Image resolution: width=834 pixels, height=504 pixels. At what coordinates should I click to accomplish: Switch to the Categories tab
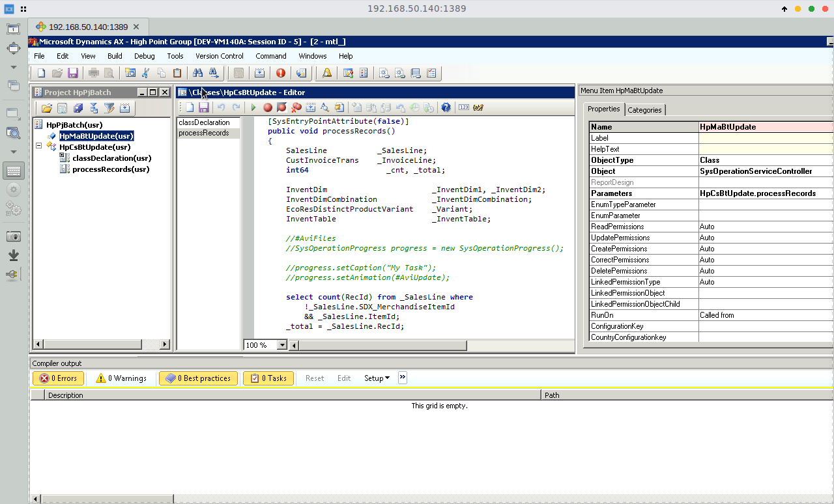click(644, 110)
